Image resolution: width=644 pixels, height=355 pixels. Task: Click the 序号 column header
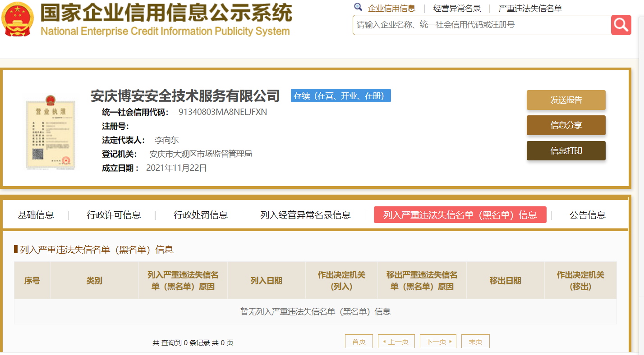(x=32, y=281)
